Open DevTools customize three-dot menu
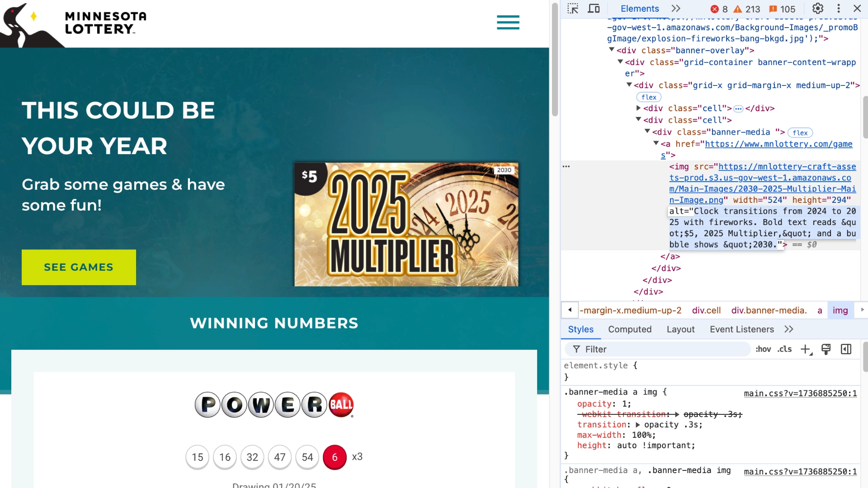Image resolution: width=868 pixels, height=488 pixels. point(839,9)
